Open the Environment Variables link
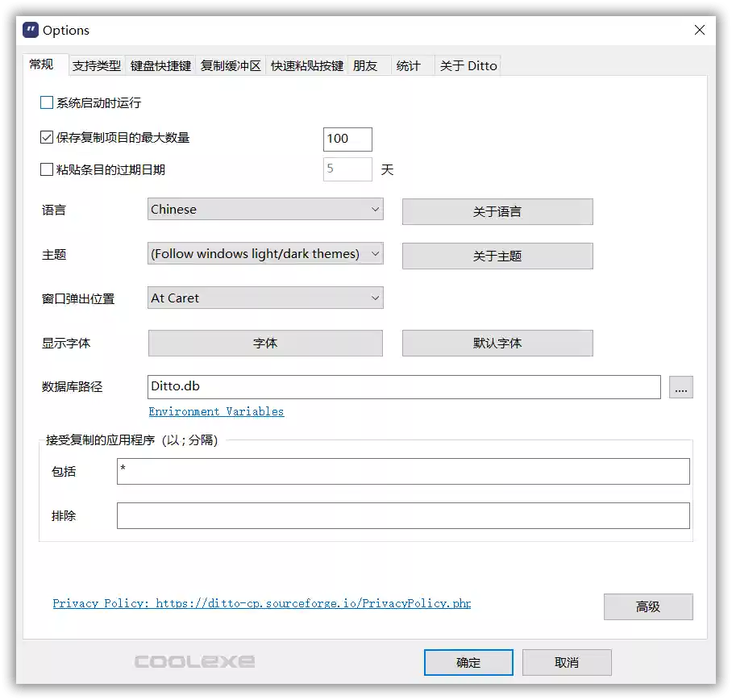Viewport: 732px width, 700px height. pos(216,411)
